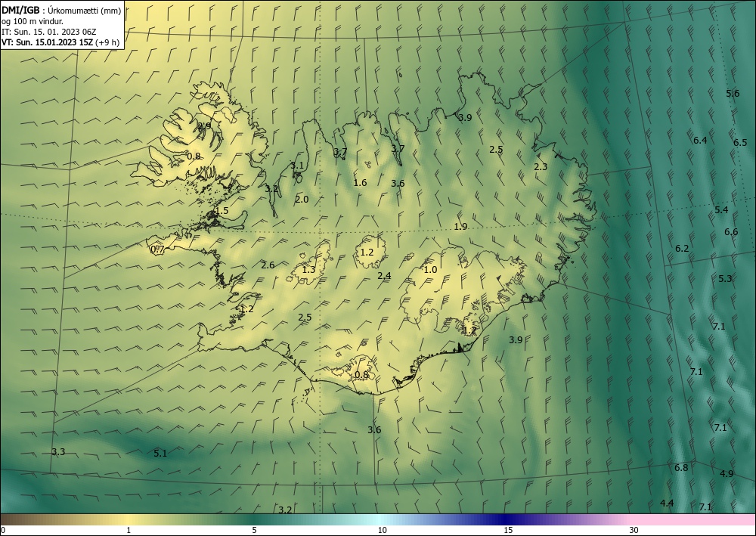Select the 6.5 value label
The width and height of the screenshot is (756, 536).
click(x=740, y=143)
